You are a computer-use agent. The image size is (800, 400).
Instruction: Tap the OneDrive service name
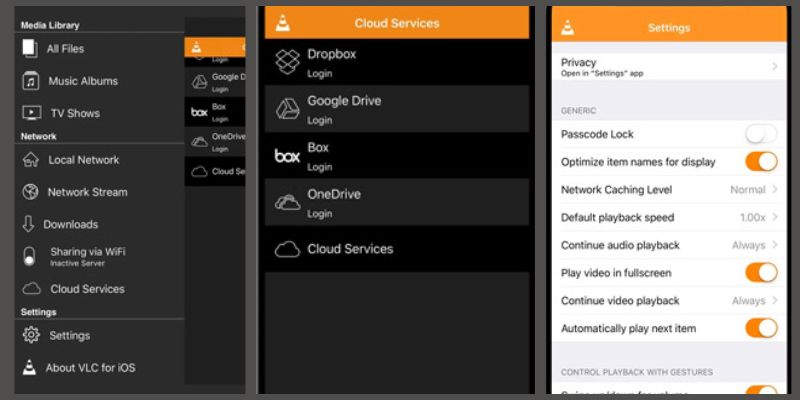click(x=334, y=194)
